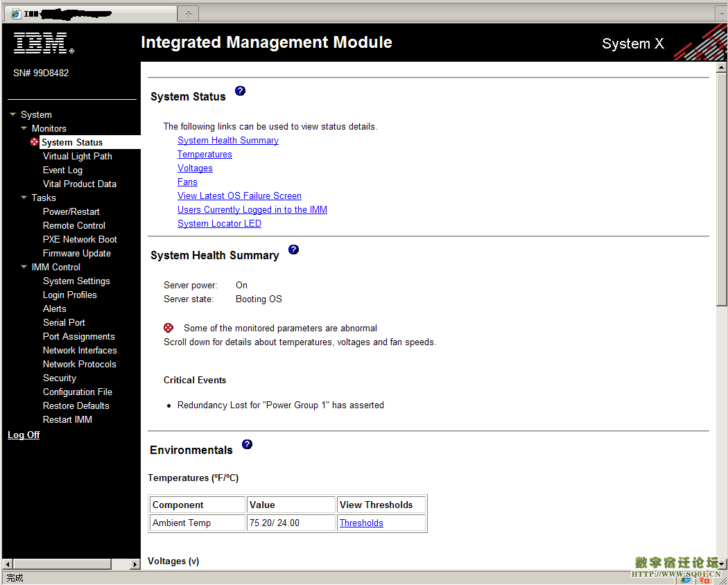This screenshot has height=585, width=728.
Task: Follow the System Locator LED link
Action: [x=219, y=224]
